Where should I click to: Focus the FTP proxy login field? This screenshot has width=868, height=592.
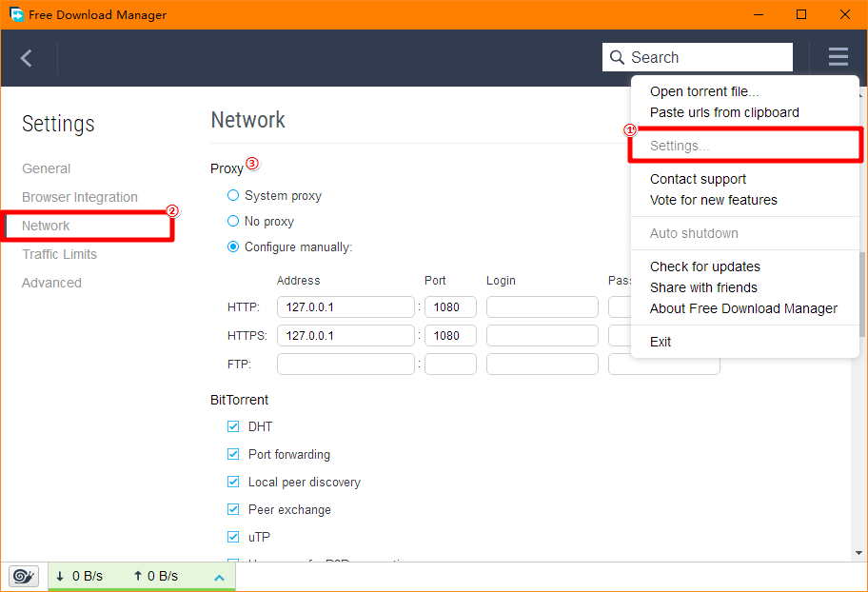[542, 364]
